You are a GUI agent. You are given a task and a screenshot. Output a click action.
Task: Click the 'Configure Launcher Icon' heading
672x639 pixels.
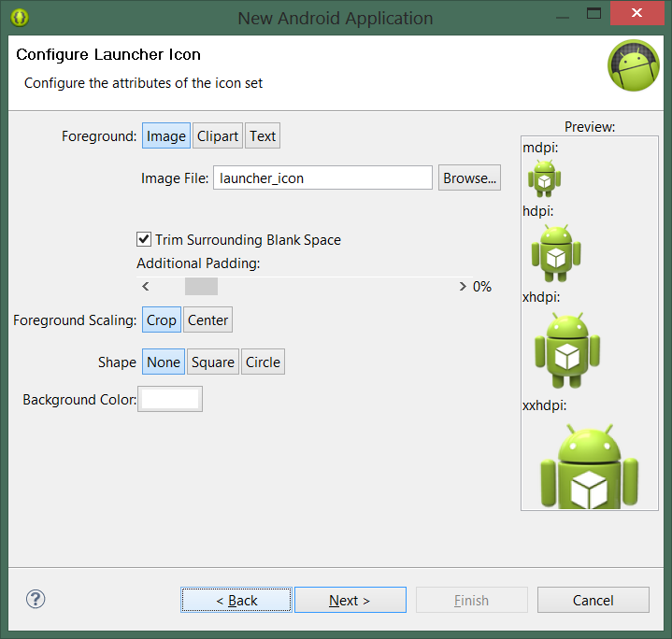coord(108,55)
